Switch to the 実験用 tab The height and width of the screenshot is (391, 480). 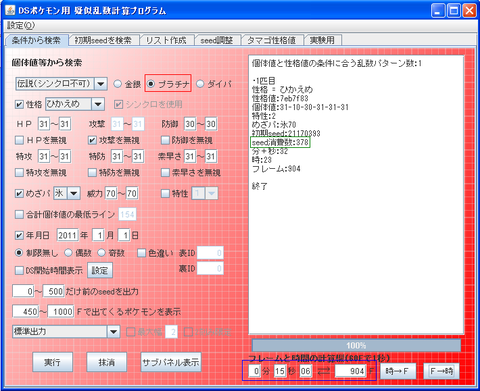point(322,40)
